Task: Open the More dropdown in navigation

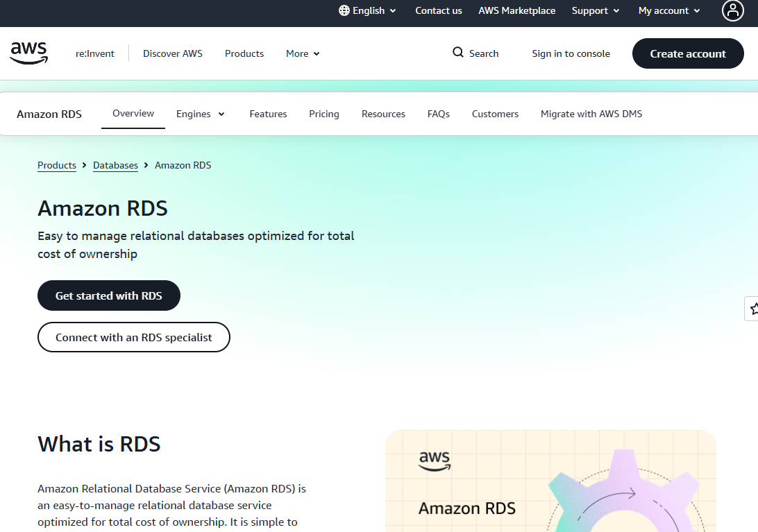Action: (x=303, y=53)
